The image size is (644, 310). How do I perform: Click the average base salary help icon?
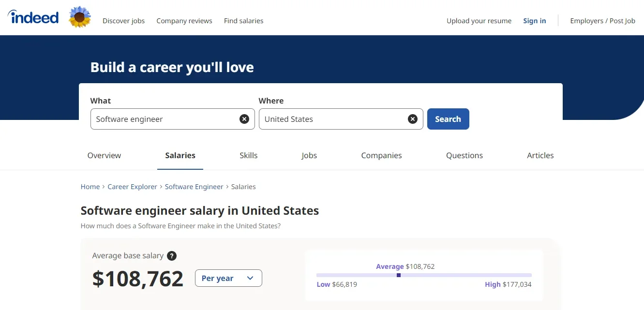click(172, 256)
